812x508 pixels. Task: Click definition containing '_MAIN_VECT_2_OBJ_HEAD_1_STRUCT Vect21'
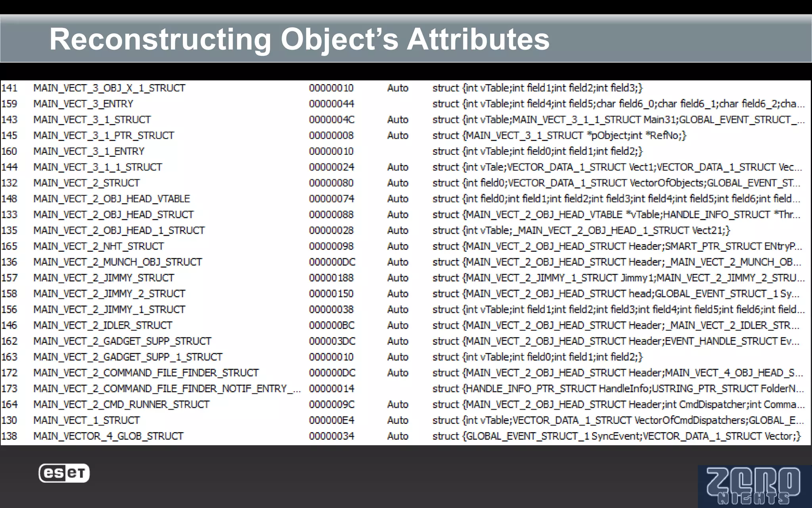[581, 230]
